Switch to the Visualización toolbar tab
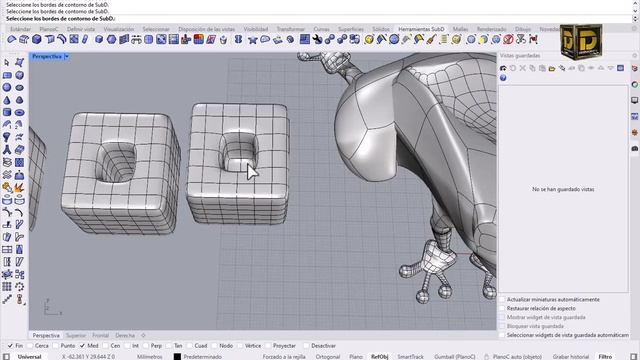This screenshot has height=360, width=640. (119, 29)
